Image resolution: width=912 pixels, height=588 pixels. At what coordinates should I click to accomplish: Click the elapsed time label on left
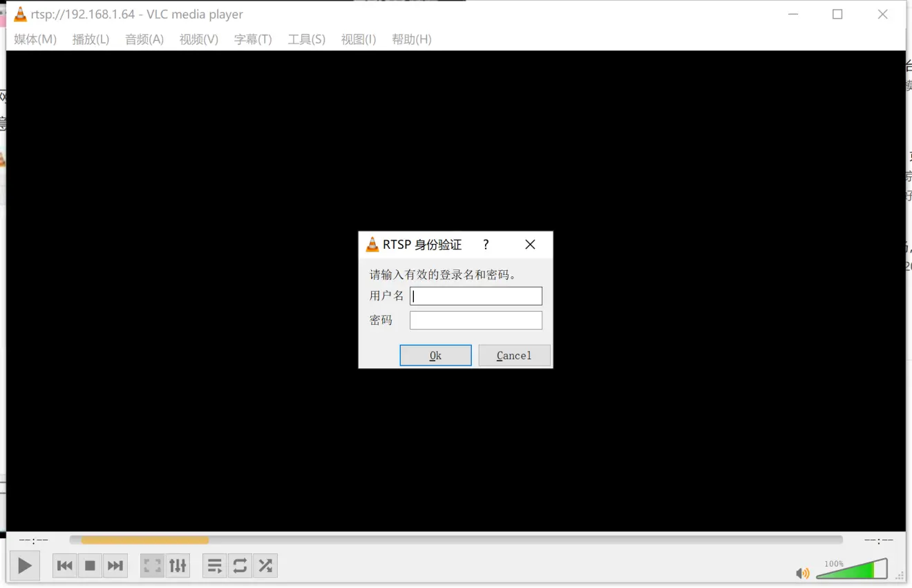34,540
